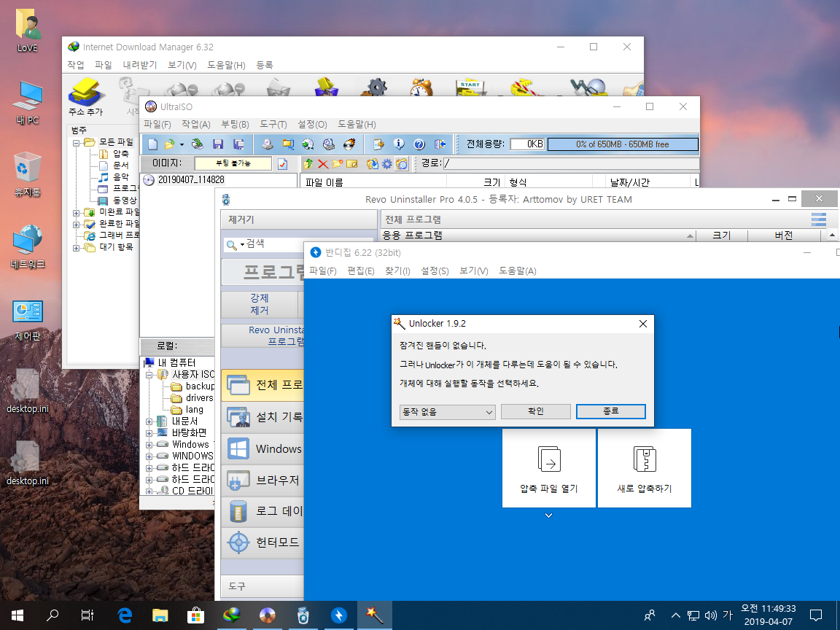Viewport: 840px width, 630px height.
Task: Open 설치 기록 in Revo Uninstaller sidebar
Action: (262, 417)
